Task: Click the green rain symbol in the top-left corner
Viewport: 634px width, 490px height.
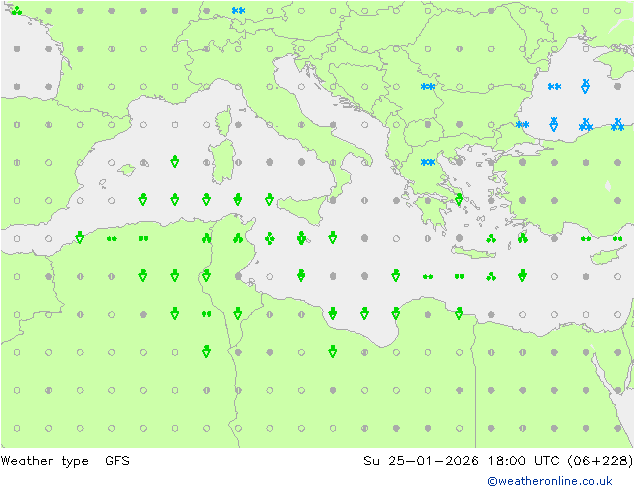Action: 17,11
